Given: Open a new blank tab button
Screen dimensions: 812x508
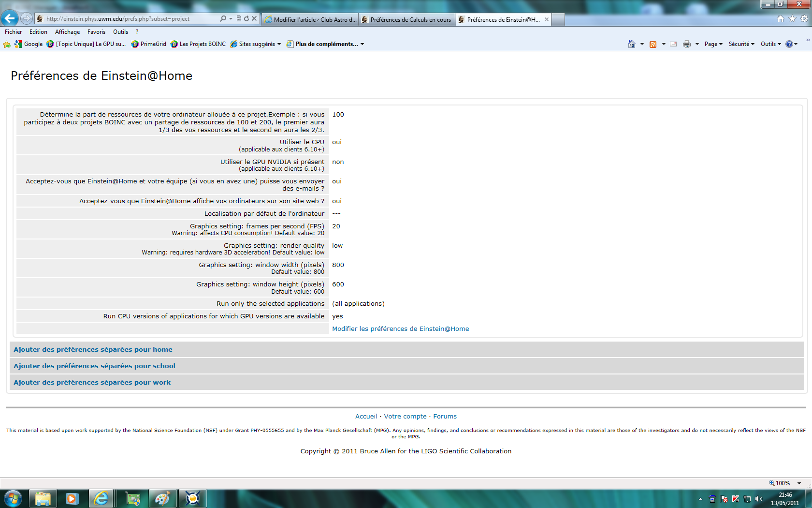Looking at the screenshot, I should coord(558,19).
